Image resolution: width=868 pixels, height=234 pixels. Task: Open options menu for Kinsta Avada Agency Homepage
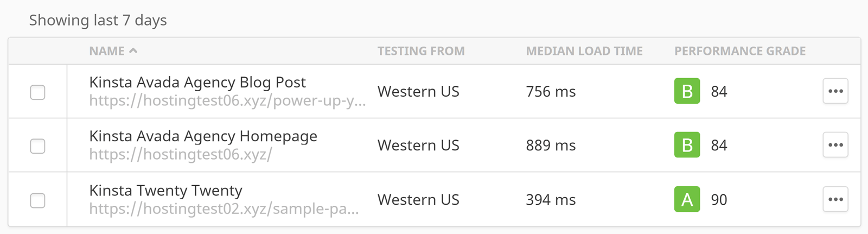835,145
